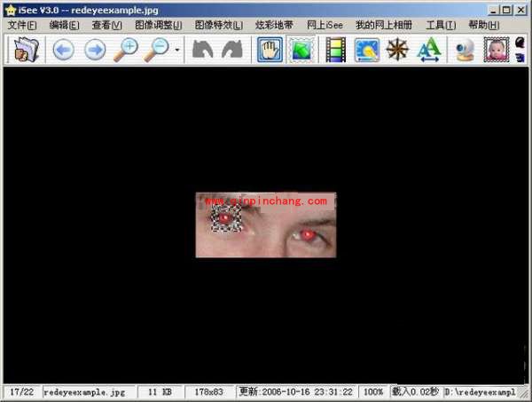Toggle the hand pan tool

270,51
